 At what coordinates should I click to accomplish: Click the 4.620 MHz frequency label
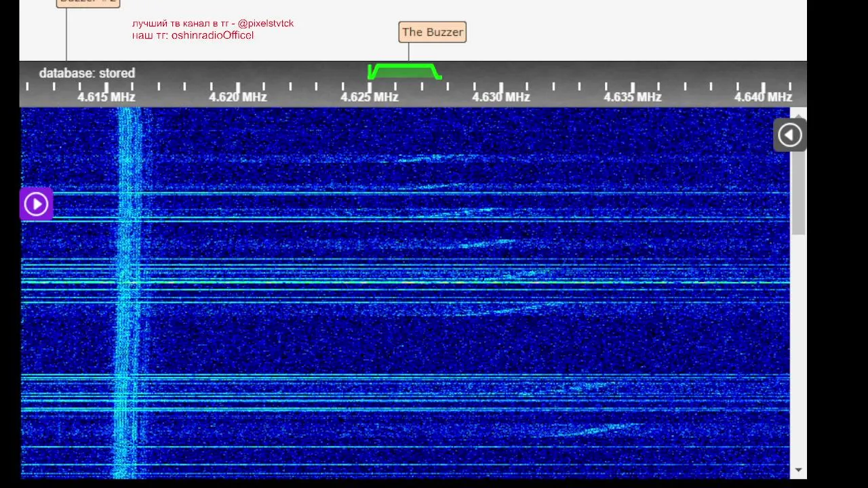pos(238,97)
